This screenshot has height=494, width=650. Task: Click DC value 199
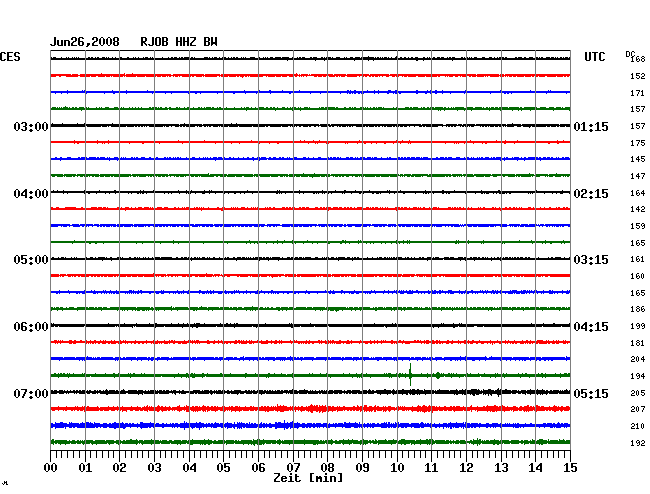coord(638,327)
